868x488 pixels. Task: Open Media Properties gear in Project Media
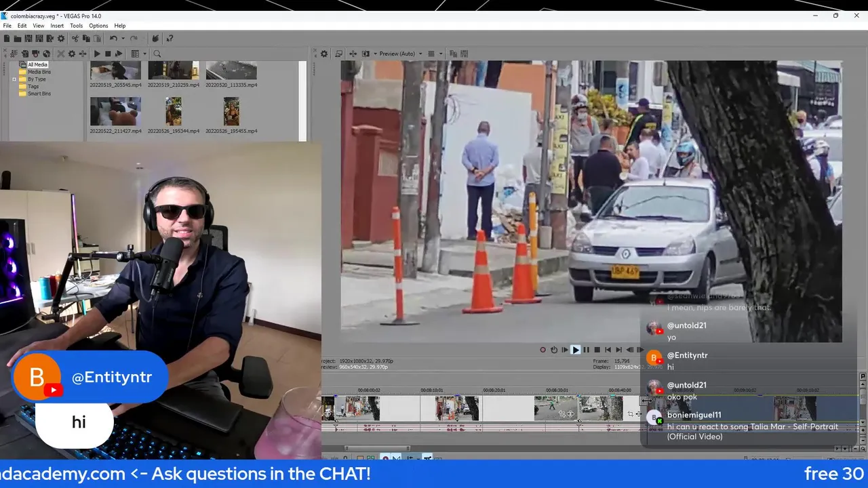click(x=72, y=54)
